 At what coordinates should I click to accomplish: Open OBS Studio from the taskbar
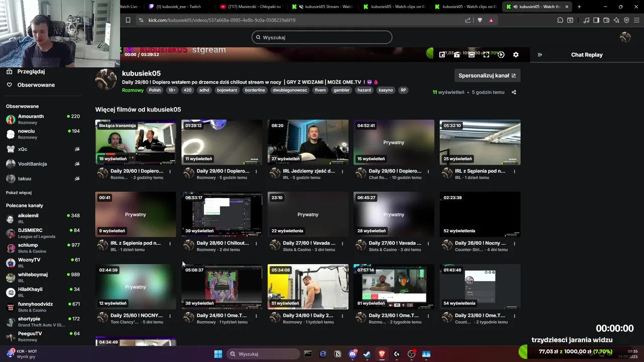412,354
